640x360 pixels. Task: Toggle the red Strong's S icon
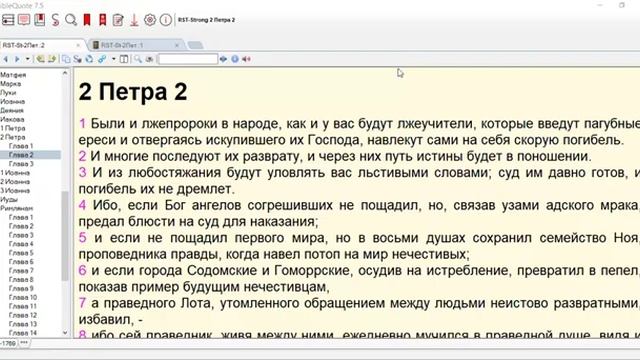tap(56, 20)
